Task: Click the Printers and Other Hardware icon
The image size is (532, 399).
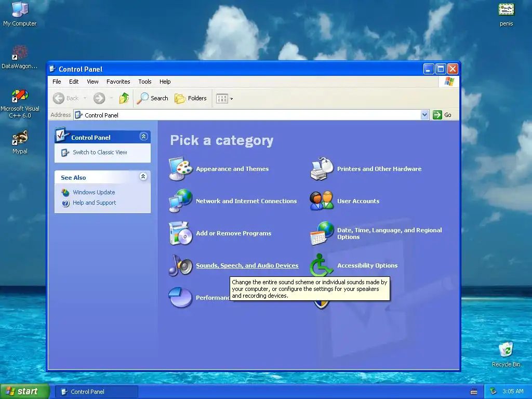Action: (x=322, y=169)
